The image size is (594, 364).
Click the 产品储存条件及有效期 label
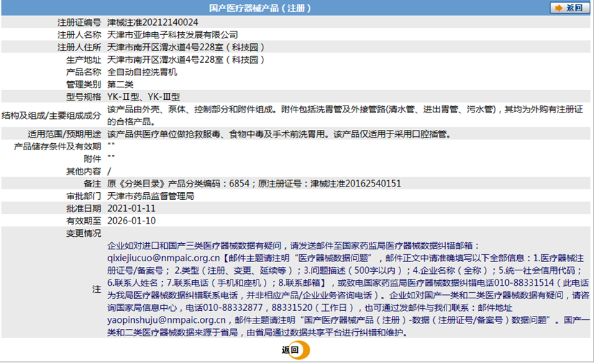[x=57, y=147]
